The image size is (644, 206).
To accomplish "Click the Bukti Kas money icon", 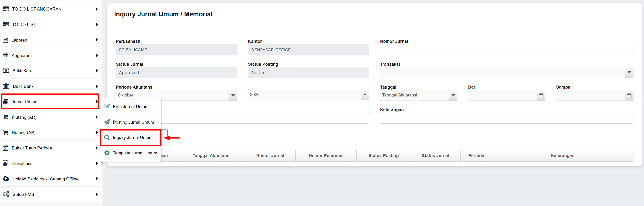I will tap(6, 71).
